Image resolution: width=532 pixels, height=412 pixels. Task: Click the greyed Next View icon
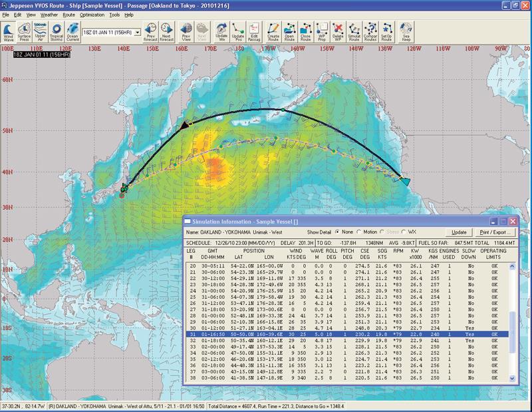click(x=202, y=33)
